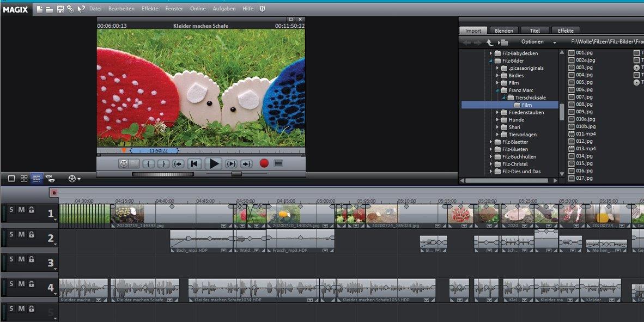Open the Effekte menu in menu bar
The image size is (644, 322).
tap(150, 9)
